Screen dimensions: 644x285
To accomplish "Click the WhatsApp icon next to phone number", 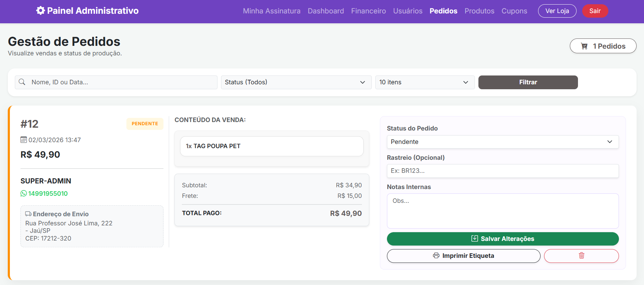I will (24, 194).
